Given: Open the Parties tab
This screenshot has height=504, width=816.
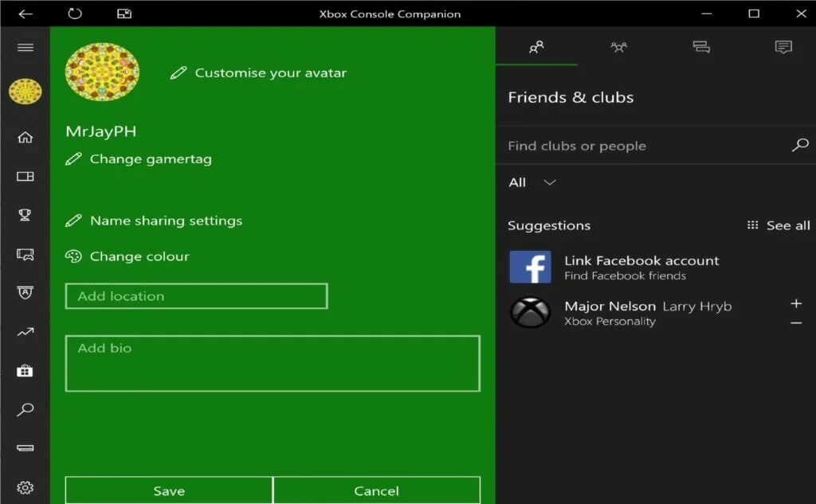Looking at the screenshot, I should tap(619, 47).
